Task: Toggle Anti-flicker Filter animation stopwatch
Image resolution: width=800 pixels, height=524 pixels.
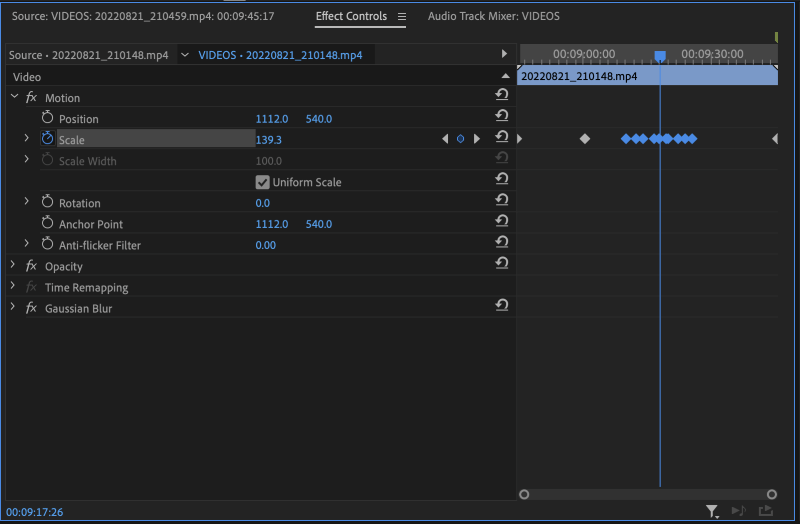Action: [47, 244]
